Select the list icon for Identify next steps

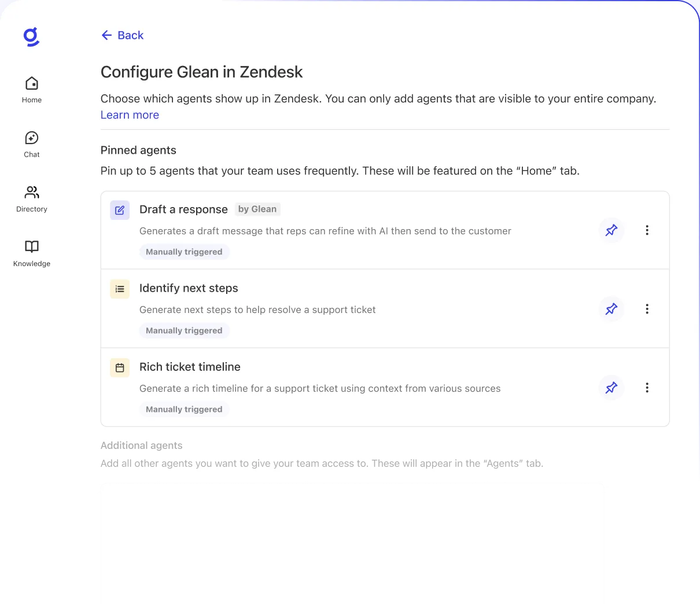coord(119,289)
